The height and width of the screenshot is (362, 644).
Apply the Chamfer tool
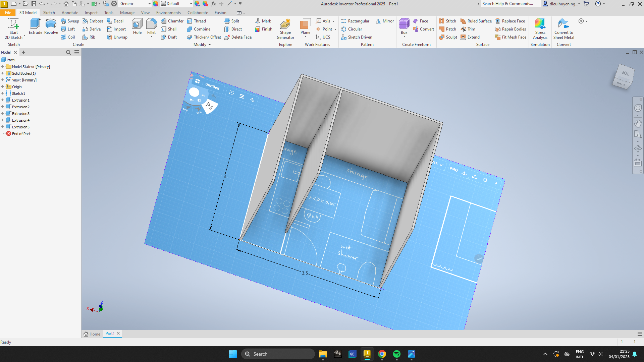pyautogui.click(x=172, y=21)
